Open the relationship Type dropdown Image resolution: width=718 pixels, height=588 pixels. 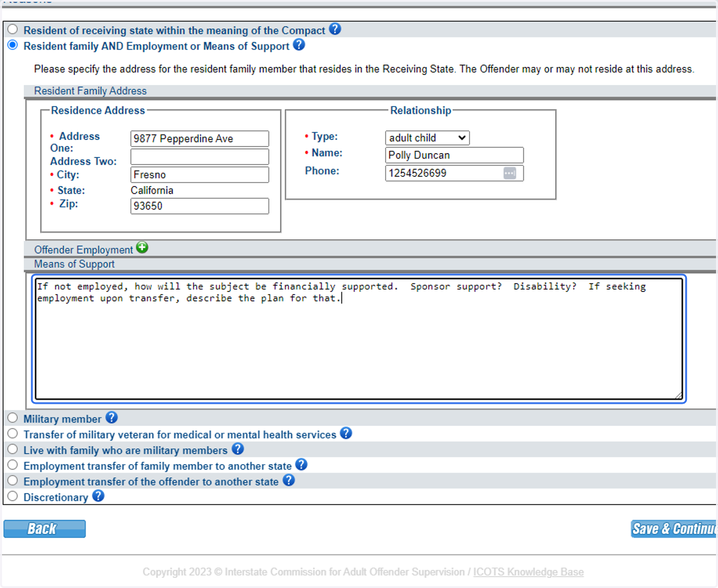click(x=427, y=138)
